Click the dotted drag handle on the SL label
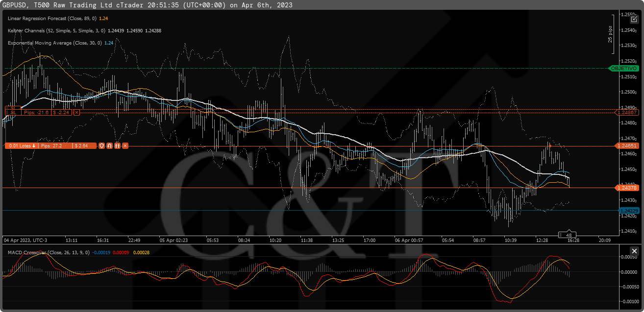The width and height of the screenshot is (644, 312). [7, 113]
